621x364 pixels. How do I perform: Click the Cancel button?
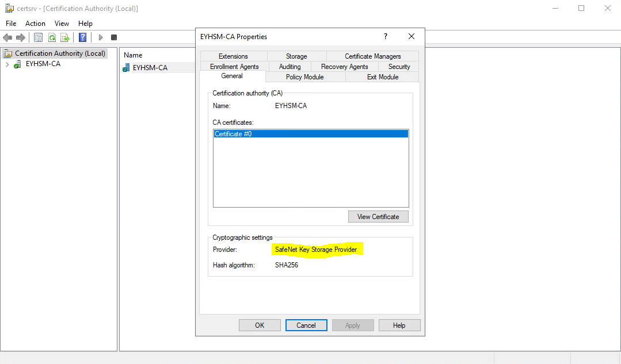click(306, 325)
